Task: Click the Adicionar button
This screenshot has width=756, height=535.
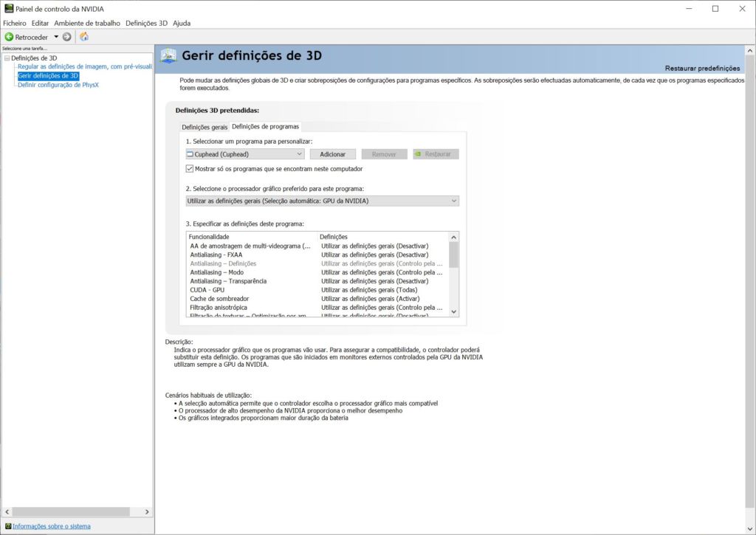Action: click(x=333, y=154)
